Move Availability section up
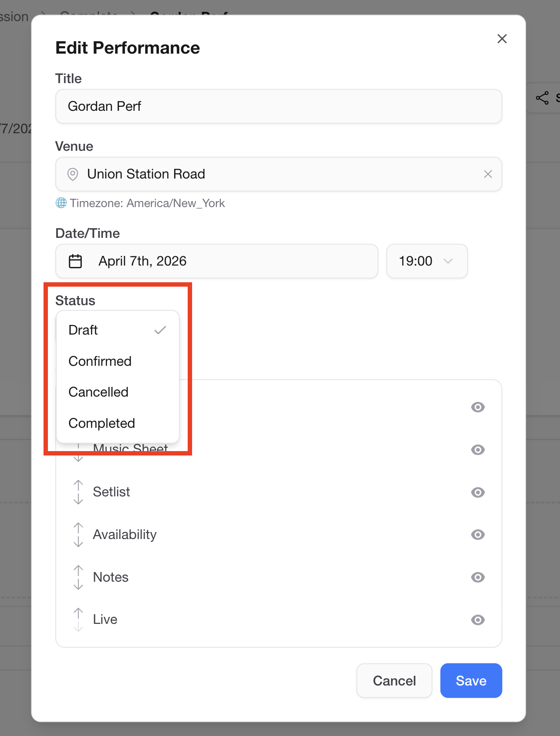 coord(78,528)
